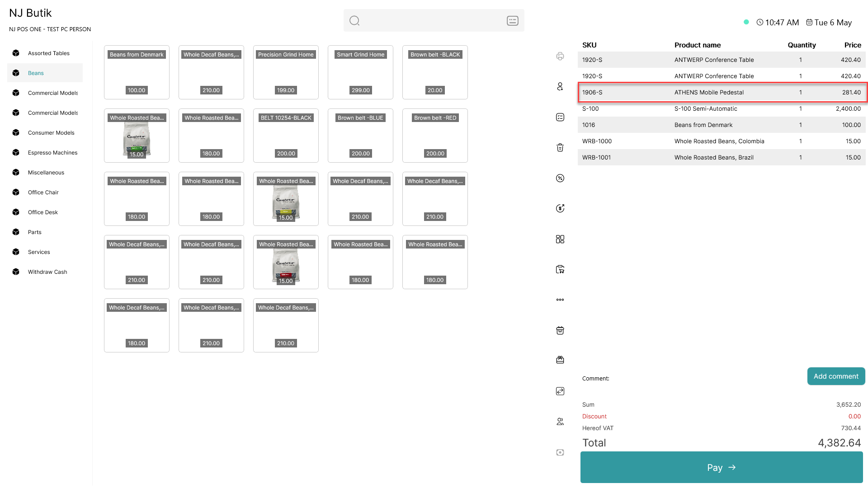Add Beans from Denmark product tile
Screen dimensions: 868x488
pyautogui.click(x=137, y=72)
